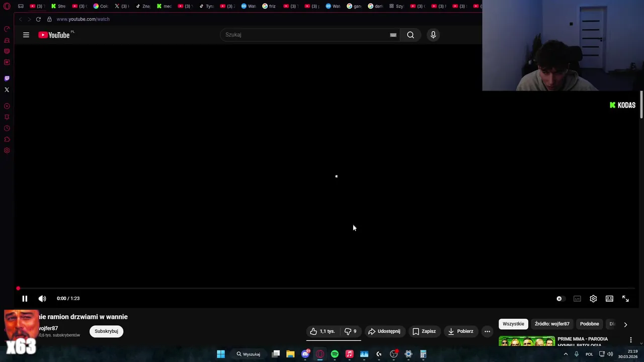
Task: Switch to the 'Szyl' browser tab
Action: [396, 6]
